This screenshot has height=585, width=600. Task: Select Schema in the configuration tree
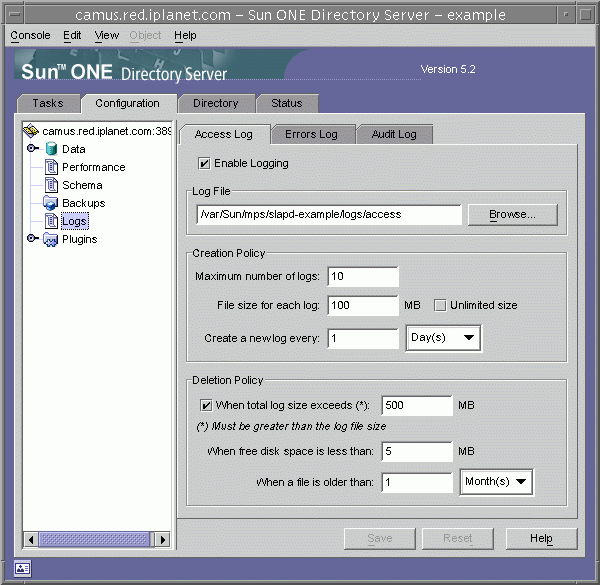click(x=82, y=185)
